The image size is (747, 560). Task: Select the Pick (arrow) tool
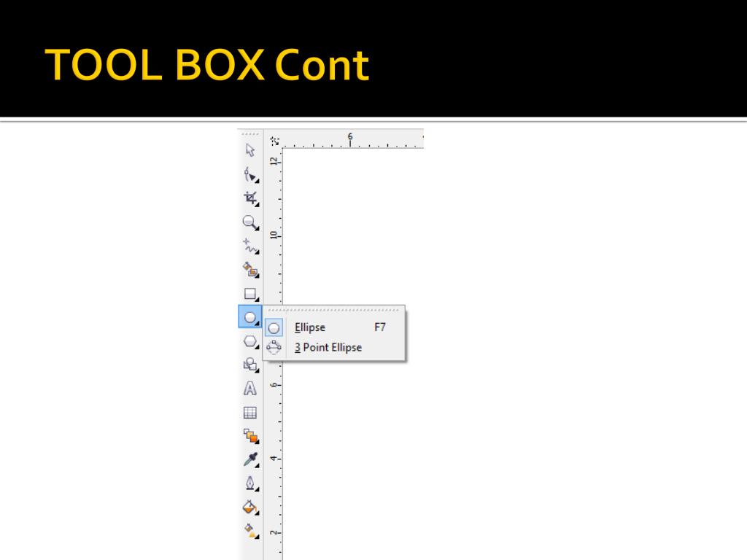coord(250,150)
